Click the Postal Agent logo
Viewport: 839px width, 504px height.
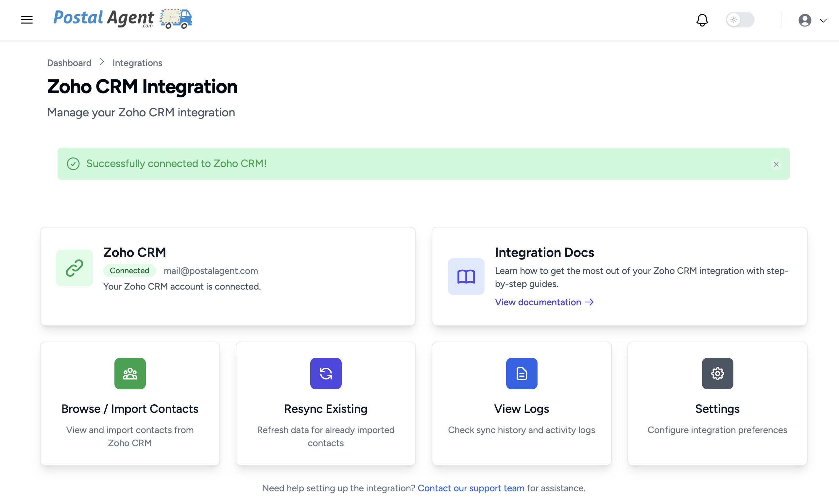point(123,19)
